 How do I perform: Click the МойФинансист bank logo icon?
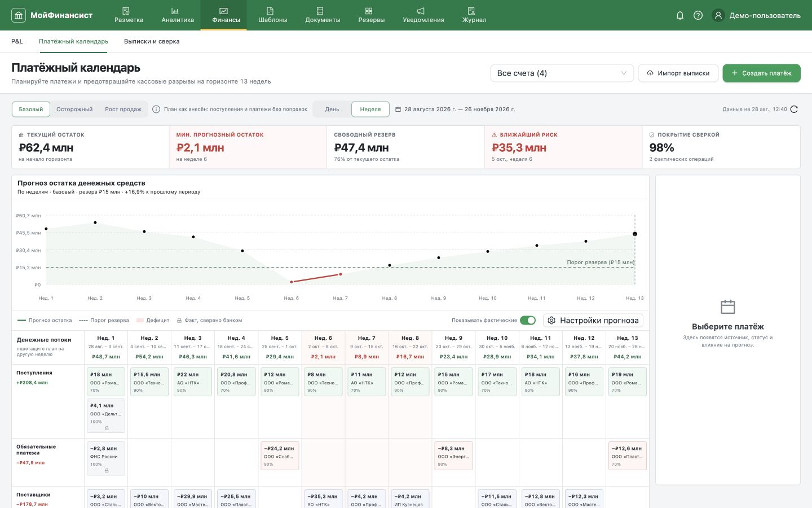[19, 15]
